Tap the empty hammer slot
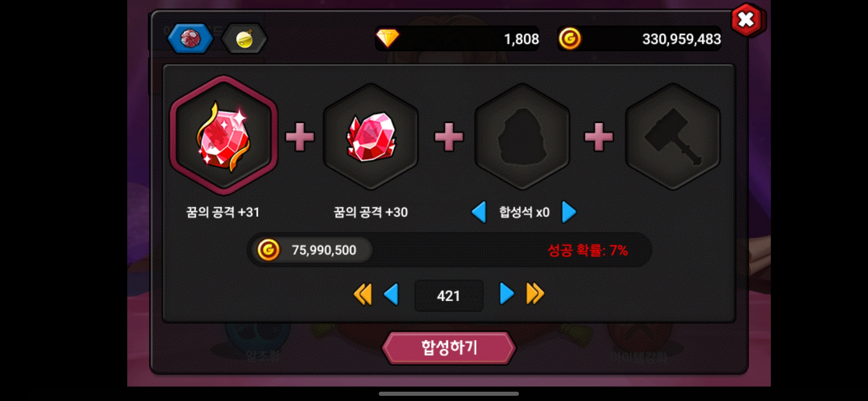Viewport: 868px width, 401px height. click(673, 137)
